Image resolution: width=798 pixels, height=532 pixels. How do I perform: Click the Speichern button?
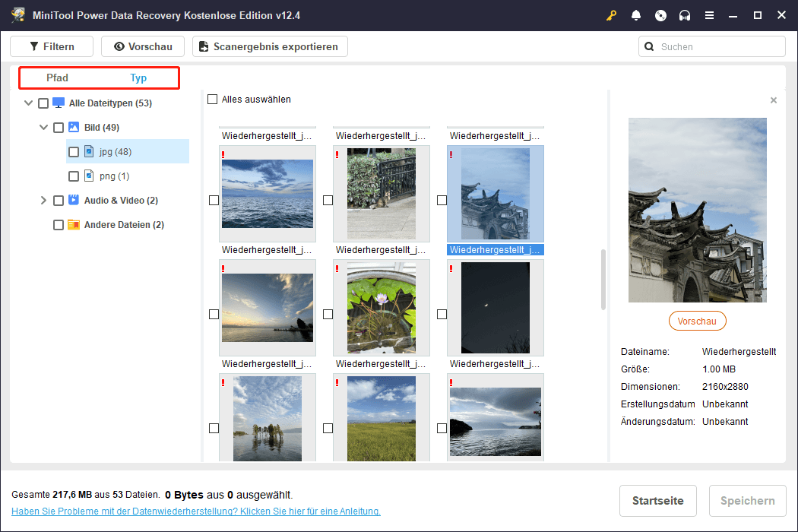point(748,501)
